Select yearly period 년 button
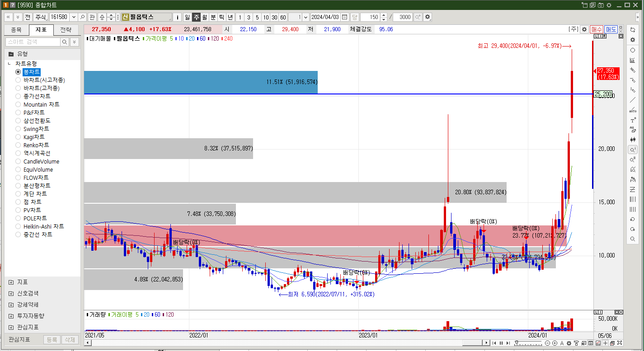This screenshot has width=644, height=351. tap(230, 17)
